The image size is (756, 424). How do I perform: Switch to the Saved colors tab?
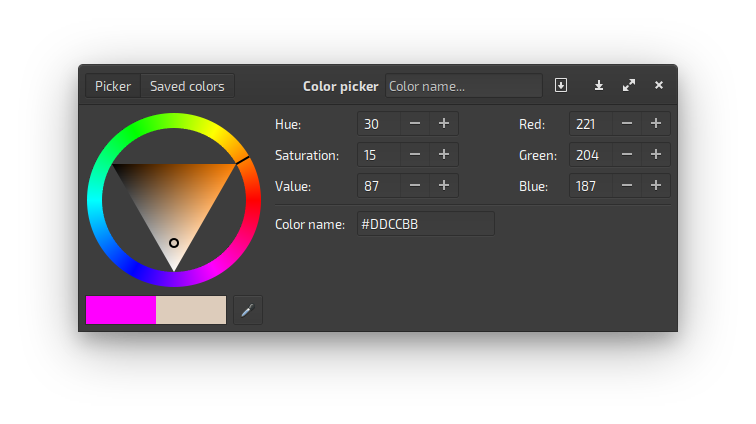pos(187,86)
